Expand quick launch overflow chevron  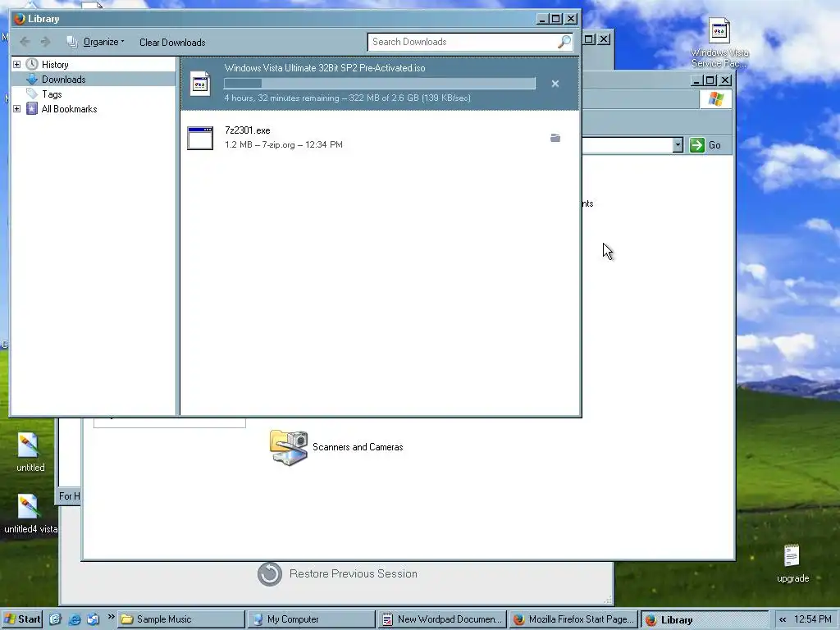[x=111, y=617]
